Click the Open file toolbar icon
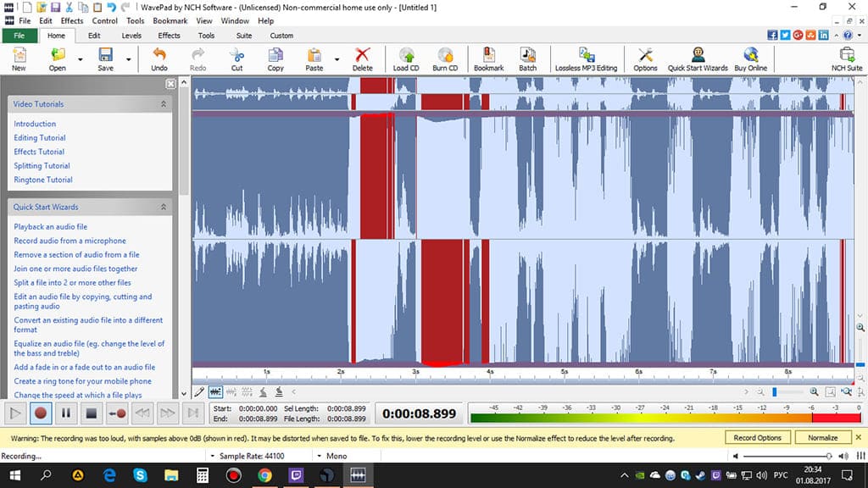The image size is (868, 488). pyautogui.click(x=57, y=59)
